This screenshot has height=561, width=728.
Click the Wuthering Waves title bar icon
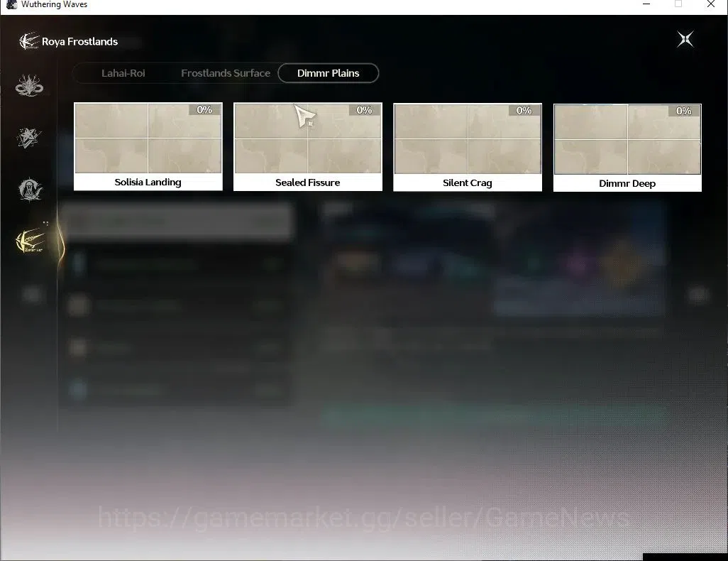click(11, 5)
